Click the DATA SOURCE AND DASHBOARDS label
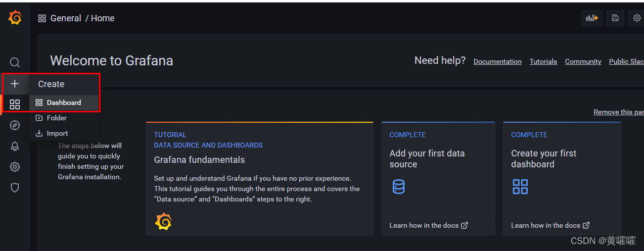 point(208,145)
